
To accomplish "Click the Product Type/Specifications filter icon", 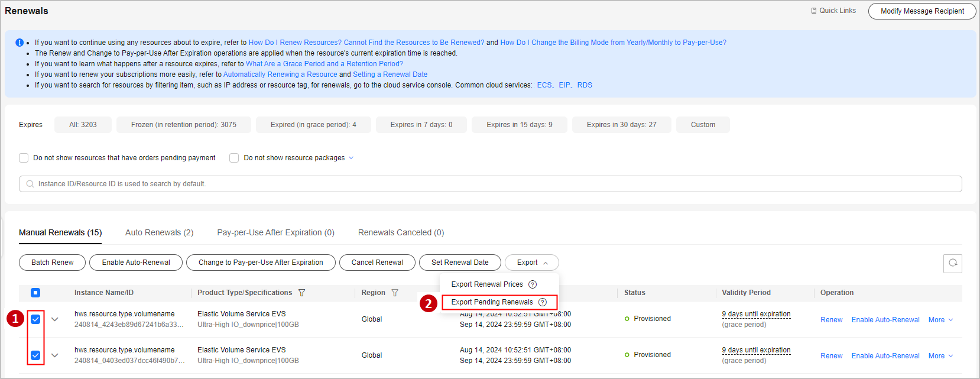I will tap(302, 293).
